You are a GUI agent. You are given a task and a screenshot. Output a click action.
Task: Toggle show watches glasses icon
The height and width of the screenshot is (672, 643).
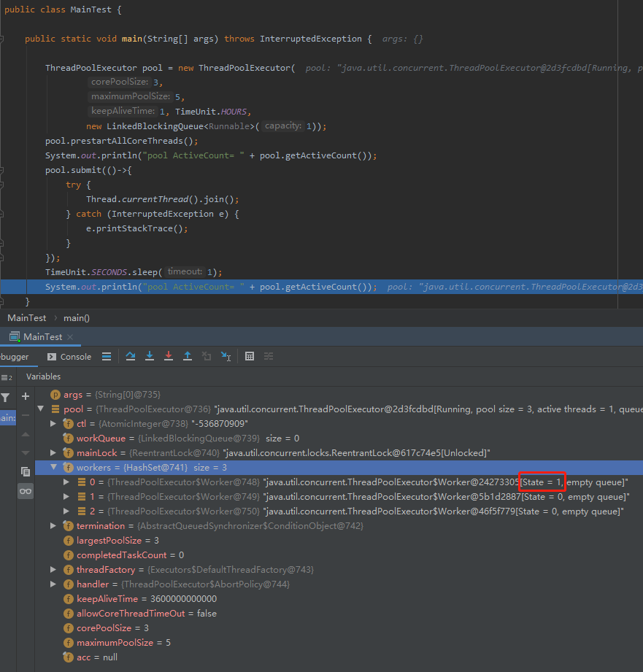26,491
